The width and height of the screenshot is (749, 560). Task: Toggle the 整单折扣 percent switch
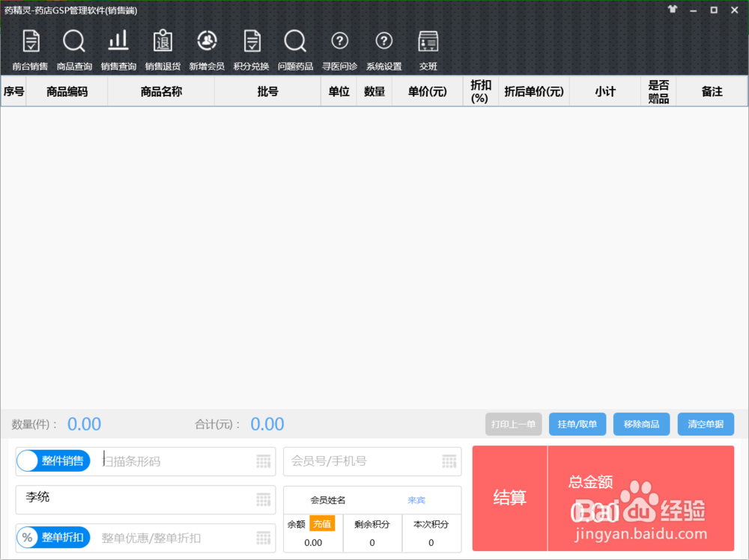(x=53, y=537)
